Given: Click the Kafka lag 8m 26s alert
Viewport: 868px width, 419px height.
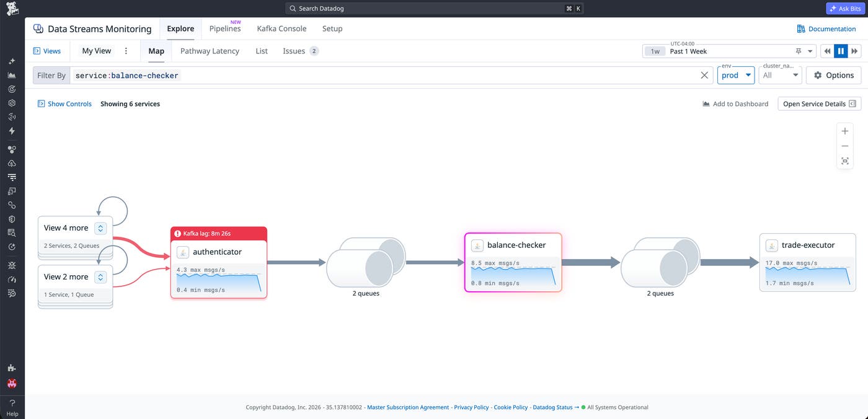Looking at the screenshot, I should [219, 234].
